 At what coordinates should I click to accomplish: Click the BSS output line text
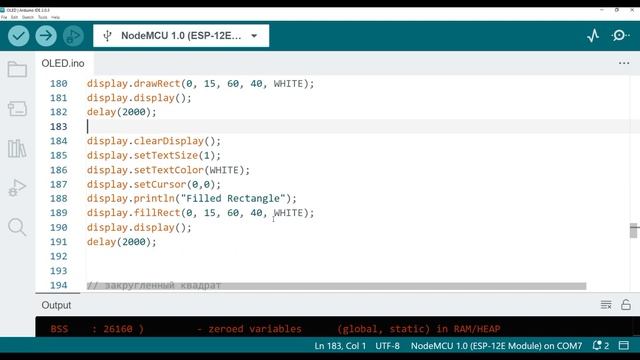tap(276, 329)
